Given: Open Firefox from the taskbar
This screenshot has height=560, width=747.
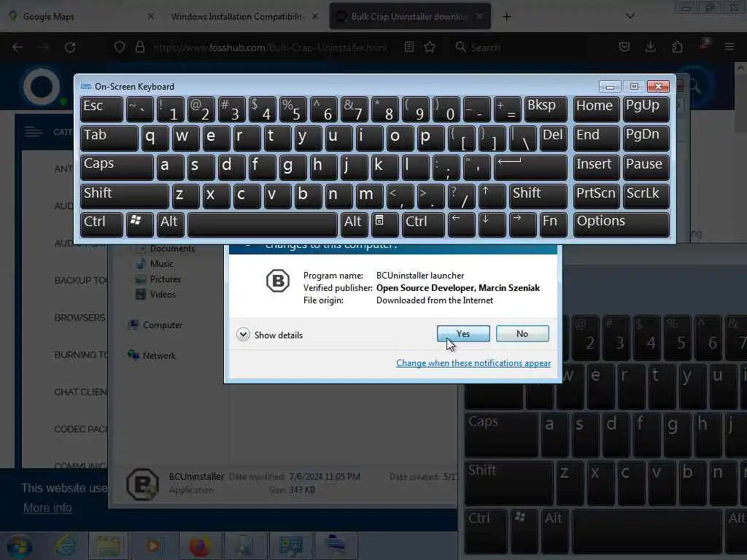Looking at the screenshot, I should click(x=200, y=546).
